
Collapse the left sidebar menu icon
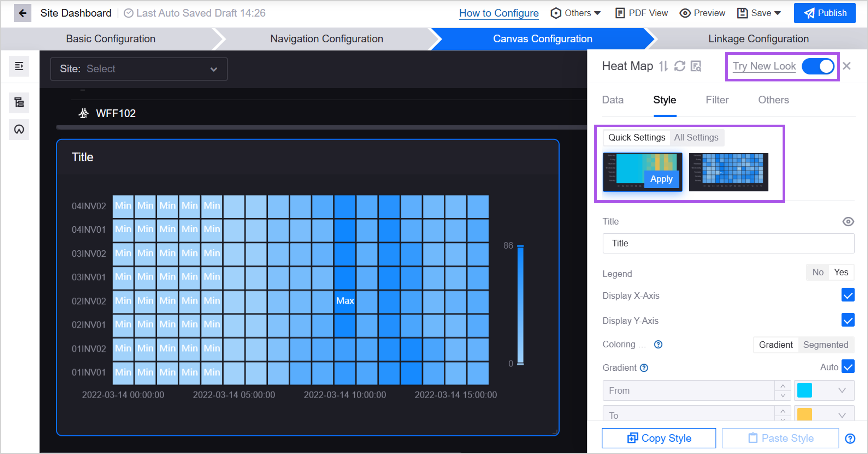coord(19,66)
